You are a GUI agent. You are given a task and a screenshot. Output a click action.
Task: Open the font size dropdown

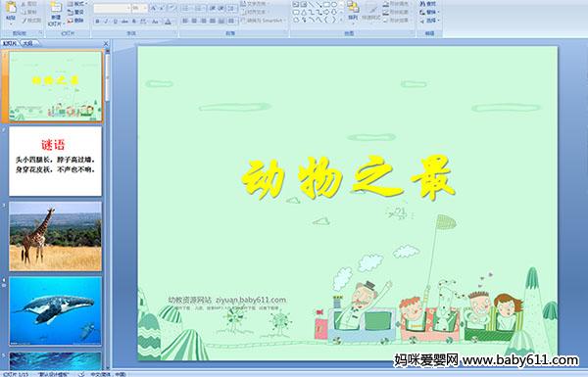click(145, 8)
